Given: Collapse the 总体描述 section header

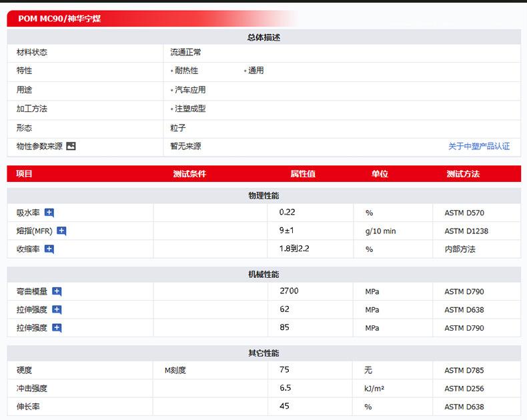Looking at the screenshot, I should pos(263,37).
